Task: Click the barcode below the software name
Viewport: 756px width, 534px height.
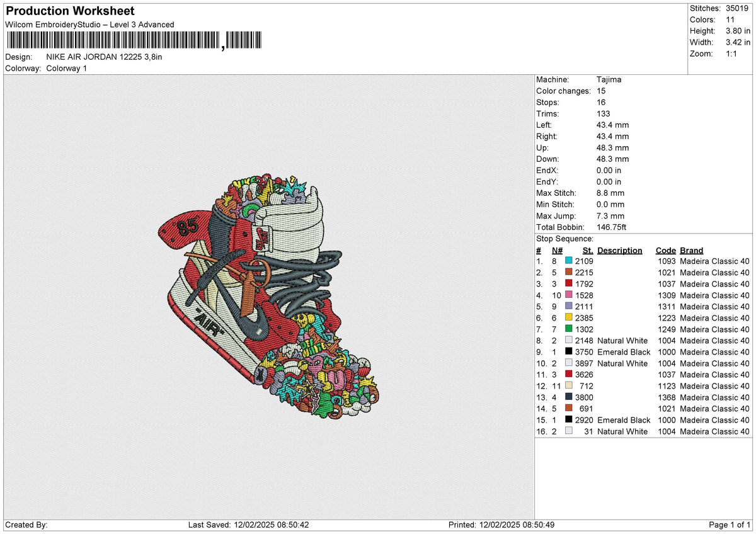Action: (x=133, y=41)
